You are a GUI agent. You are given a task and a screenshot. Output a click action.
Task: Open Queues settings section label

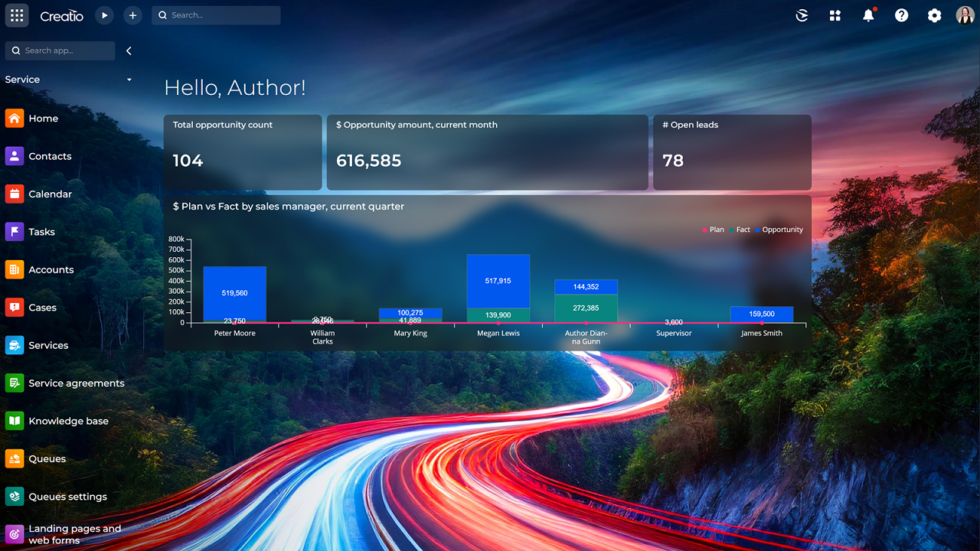pos(68,497)
